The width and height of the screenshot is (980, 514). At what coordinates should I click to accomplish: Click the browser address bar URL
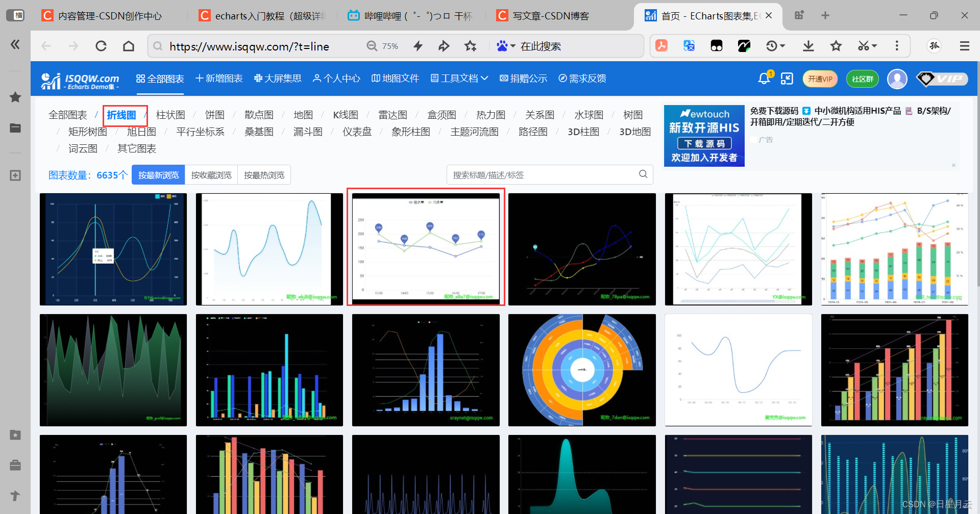tap(249, 46)
